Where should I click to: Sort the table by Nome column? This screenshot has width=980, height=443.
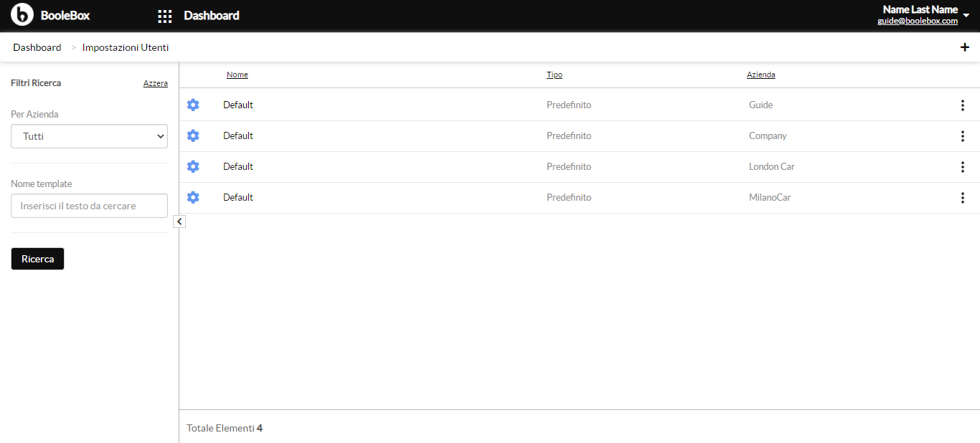(237, 75)
